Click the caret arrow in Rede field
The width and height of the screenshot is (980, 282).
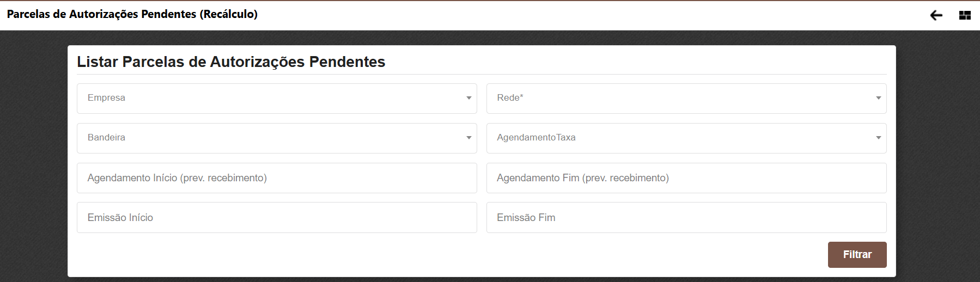878,98
